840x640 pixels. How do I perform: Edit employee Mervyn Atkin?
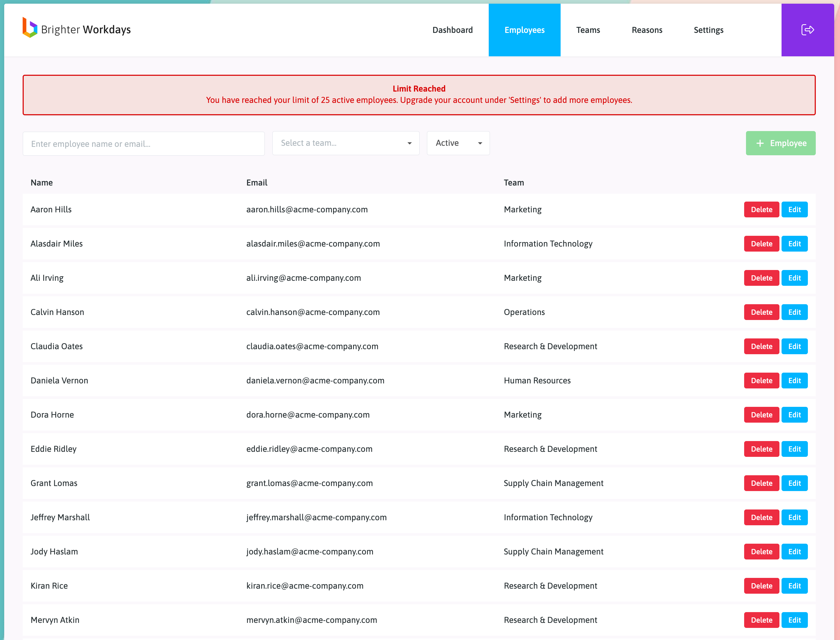click(794, 620)
